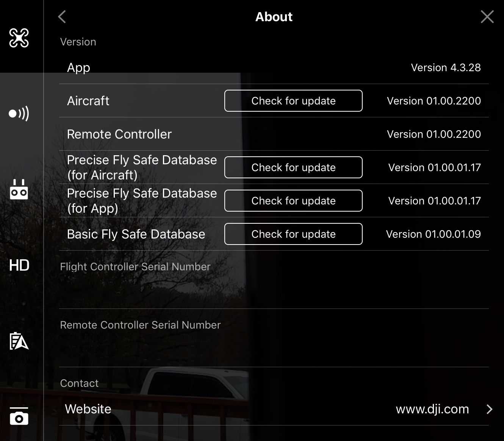This screenshot has width=504, height=441.
Task: Open the aircraft battery settings icon
Action: coord(19,341)
